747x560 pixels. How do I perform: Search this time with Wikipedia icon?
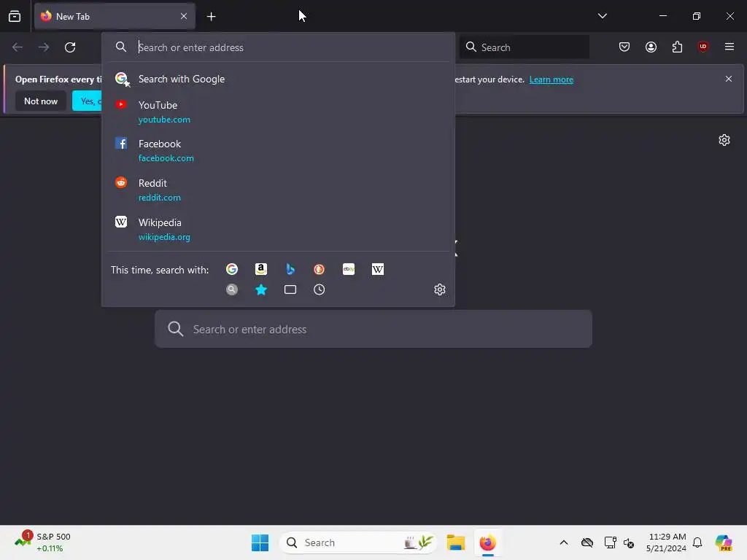378,270
